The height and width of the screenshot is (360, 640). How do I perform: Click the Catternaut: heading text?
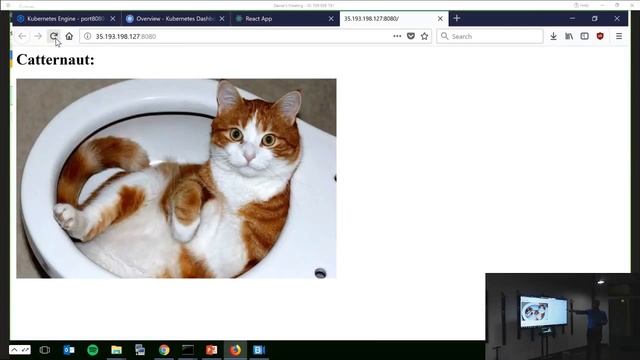[56, 60]
